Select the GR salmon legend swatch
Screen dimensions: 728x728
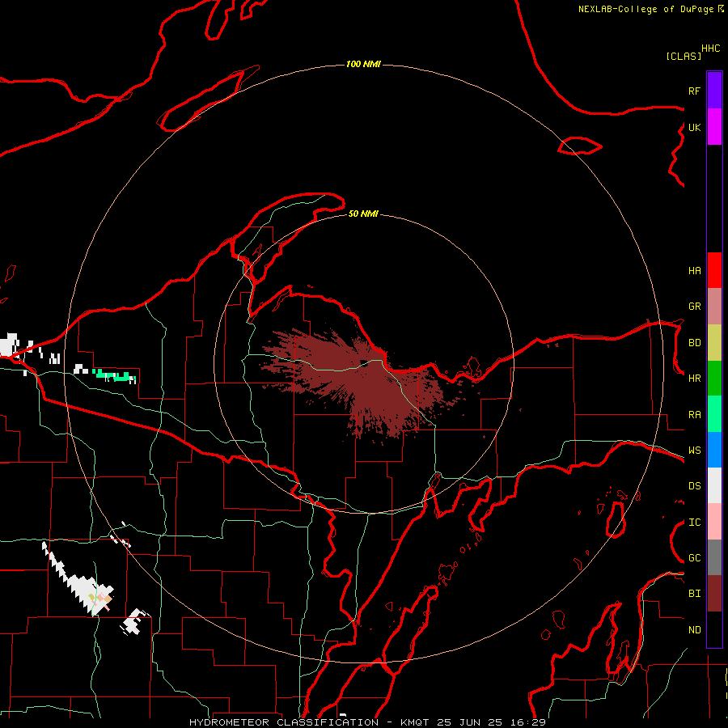pos(714,307)
